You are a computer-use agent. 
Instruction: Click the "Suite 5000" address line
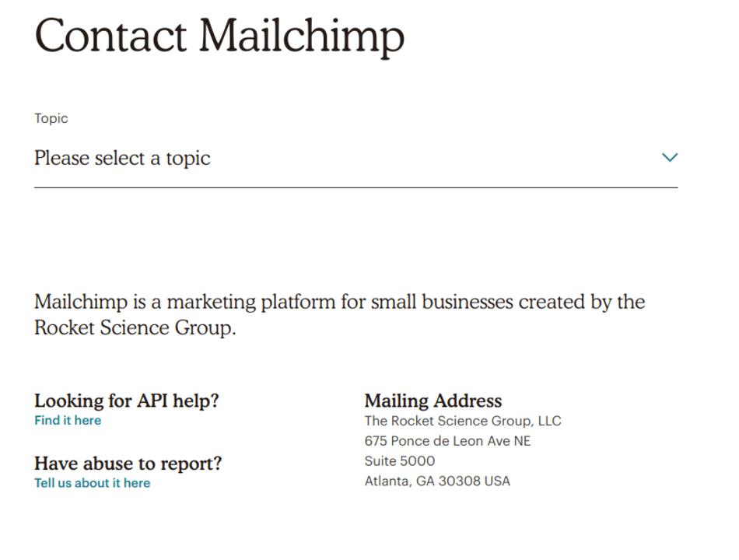[x=400, y=461]
